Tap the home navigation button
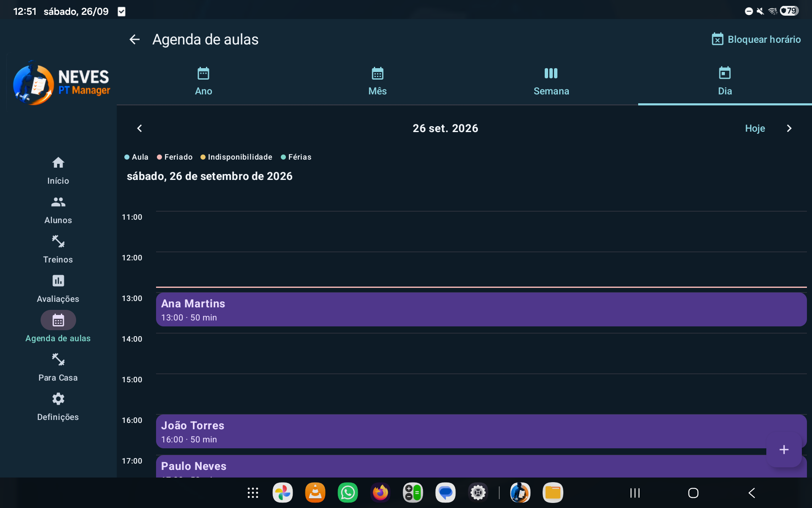 [x=693, y=493]
